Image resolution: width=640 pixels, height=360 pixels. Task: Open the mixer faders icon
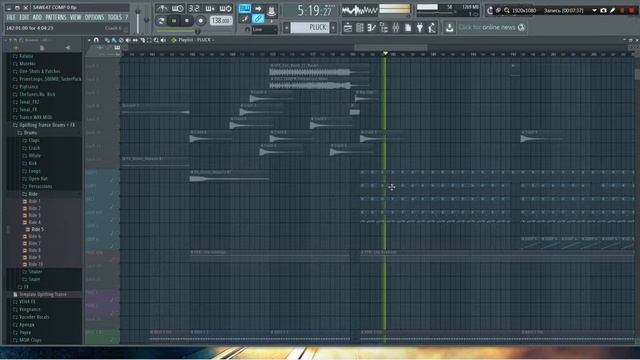[x=396, y=27]
